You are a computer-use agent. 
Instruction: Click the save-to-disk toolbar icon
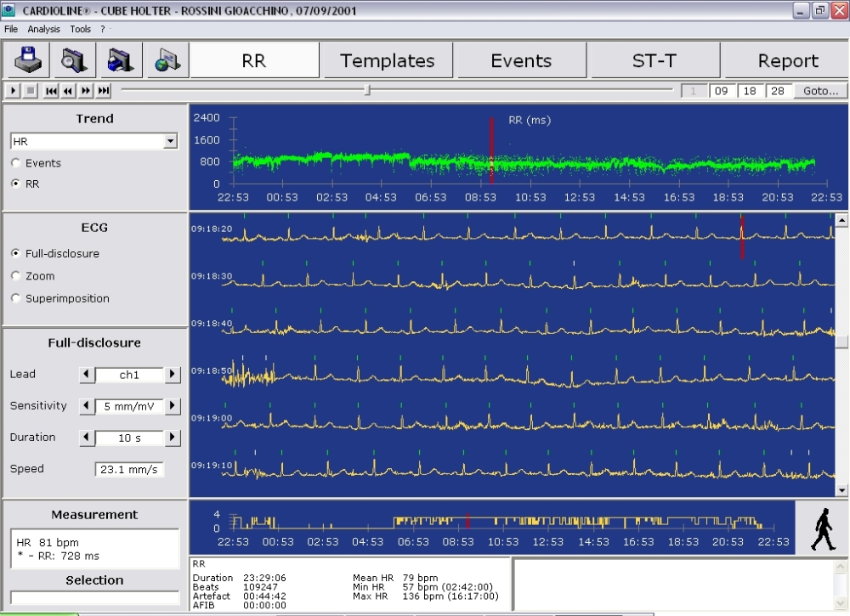point(28,60)
